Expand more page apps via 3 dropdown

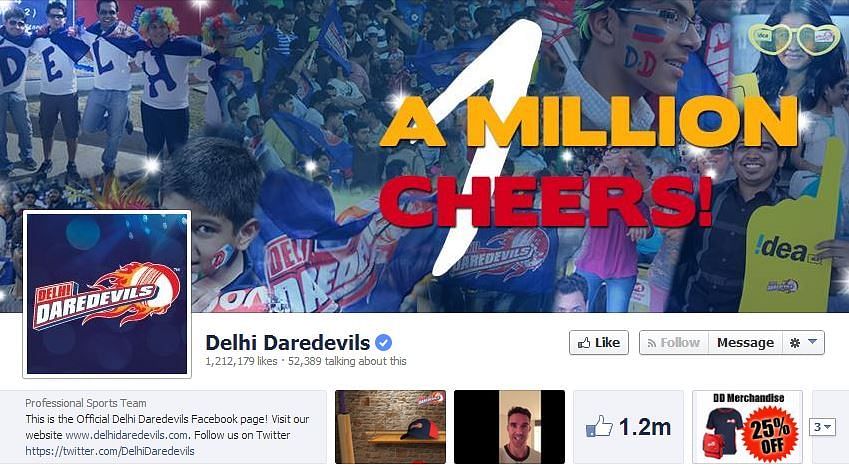coord(822,427)
